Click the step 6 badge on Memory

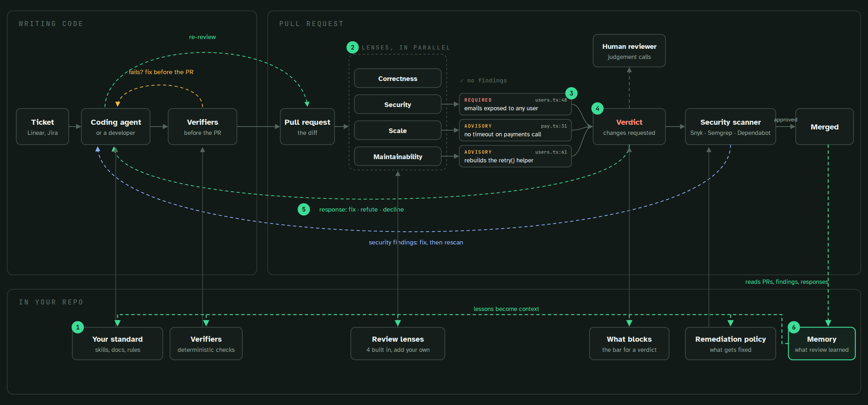point(794,327)
